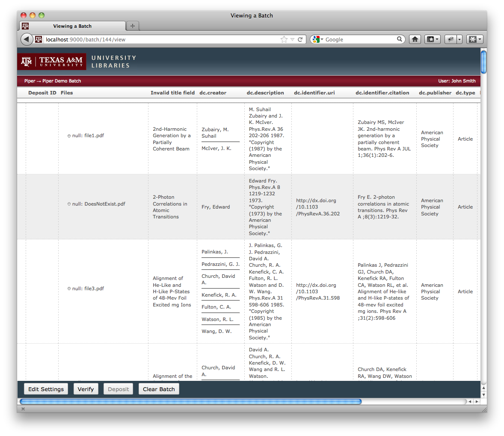Click the 'null: file1.pdf' file entry

click(x=88, y=136)
